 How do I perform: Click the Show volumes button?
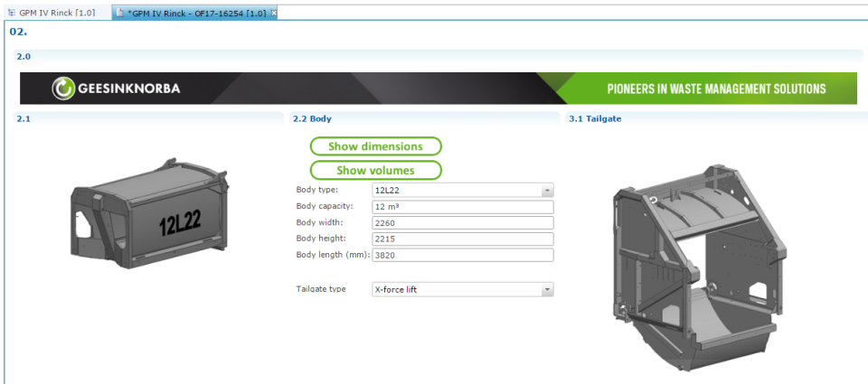(x=375, y=171)
